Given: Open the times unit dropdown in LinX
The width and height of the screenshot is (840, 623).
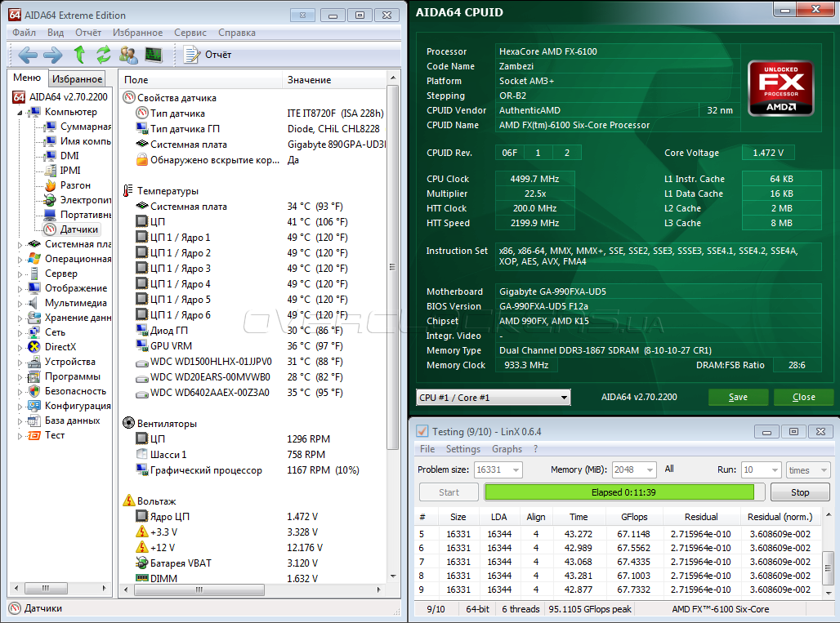Looking at the screenshot, I should [x=808, y=470].
